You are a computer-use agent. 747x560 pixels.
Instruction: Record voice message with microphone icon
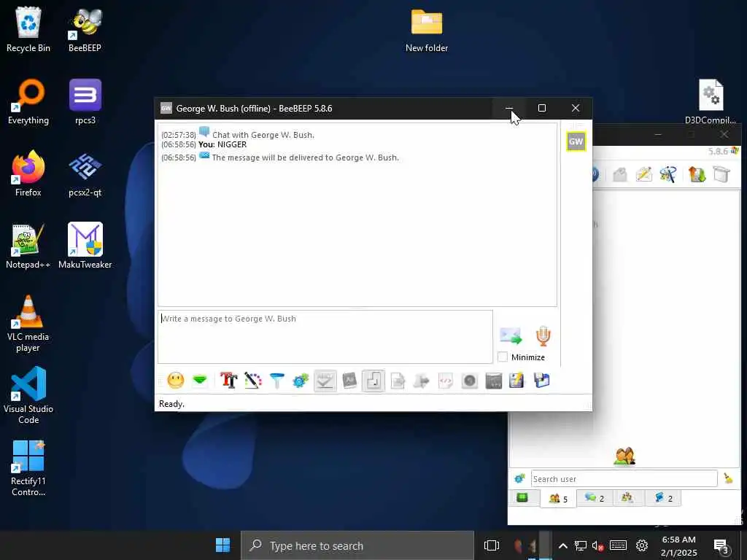[x=543, y=335]
